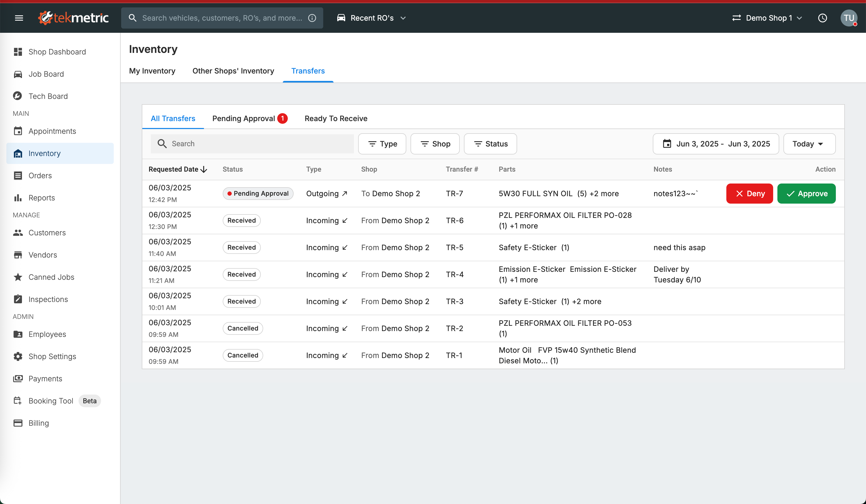Screen dimensions: 866x504
Task: Open the hamburger menu icon
Action: (x=19, y=18)
